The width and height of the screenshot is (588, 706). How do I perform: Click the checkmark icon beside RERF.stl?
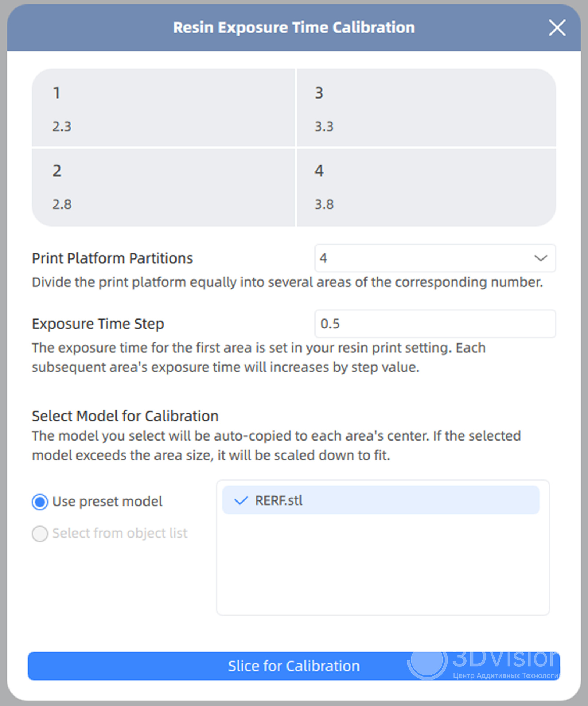[241, 500]
